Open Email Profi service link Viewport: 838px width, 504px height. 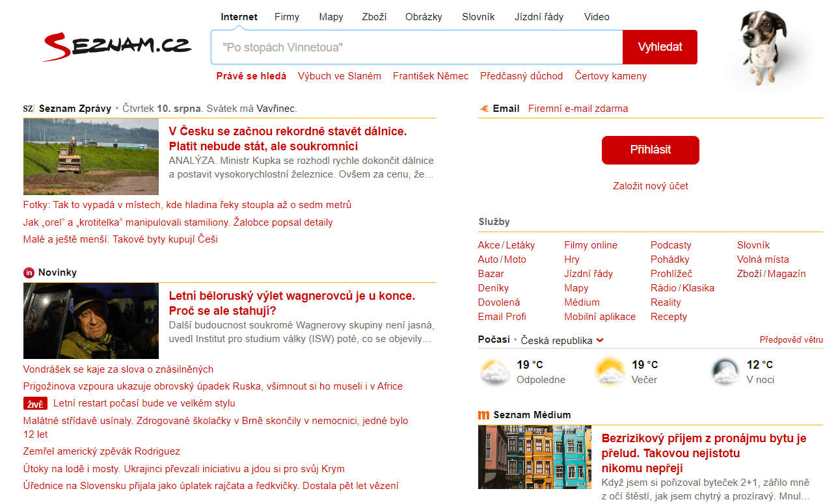[x=502, y=317]
